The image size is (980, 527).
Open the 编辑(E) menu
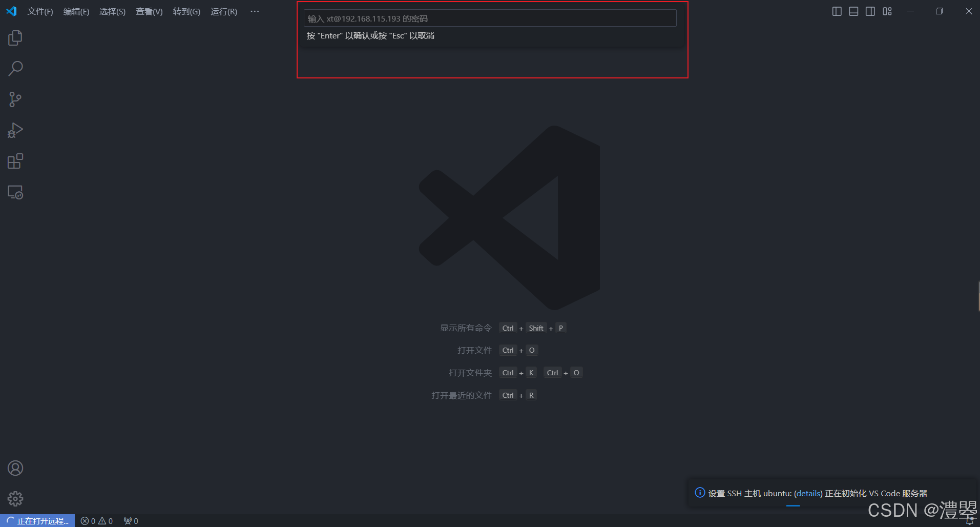pyautogui.click(x=76, y=11)
